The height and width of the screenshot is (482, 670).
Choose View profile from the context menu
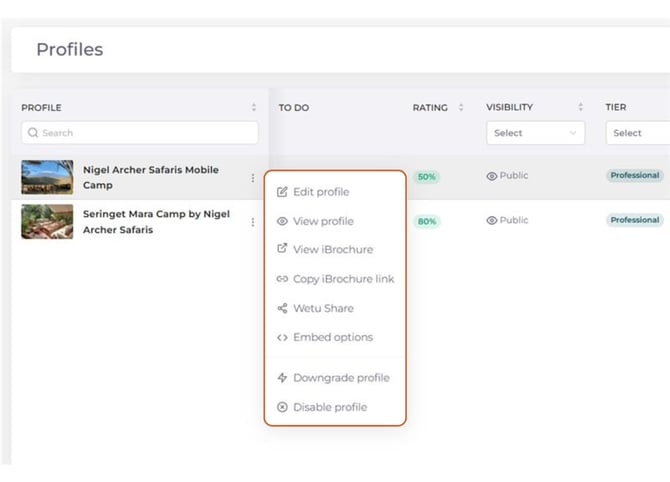point(322,221)
